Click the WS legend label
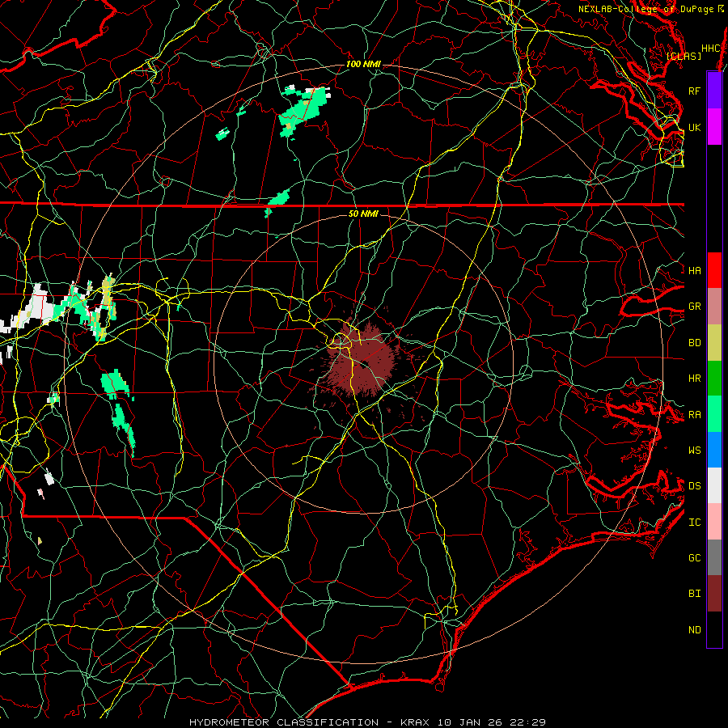The width and height of the screenshot is (728, 728). (694, 450)
